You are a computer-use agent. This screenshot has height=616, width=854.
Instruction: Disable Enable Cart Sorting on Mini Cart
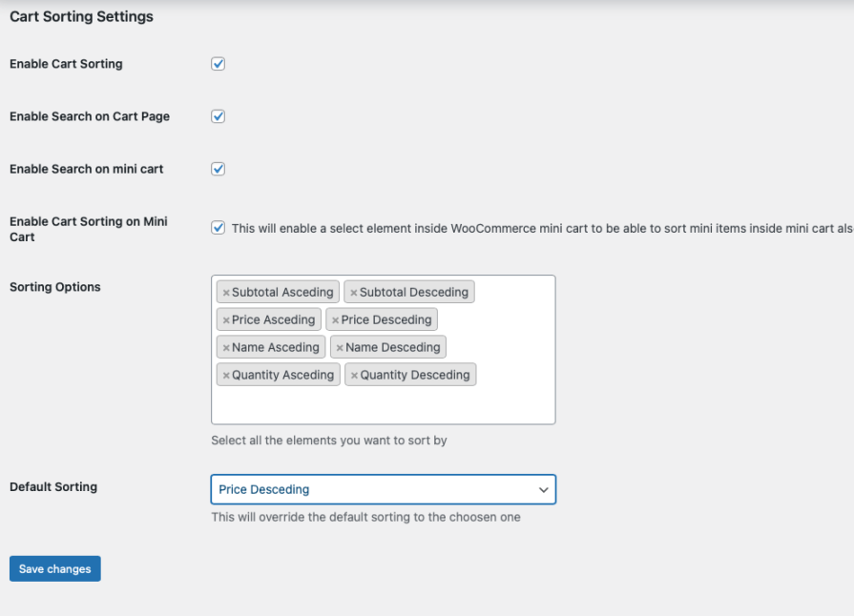218,227
